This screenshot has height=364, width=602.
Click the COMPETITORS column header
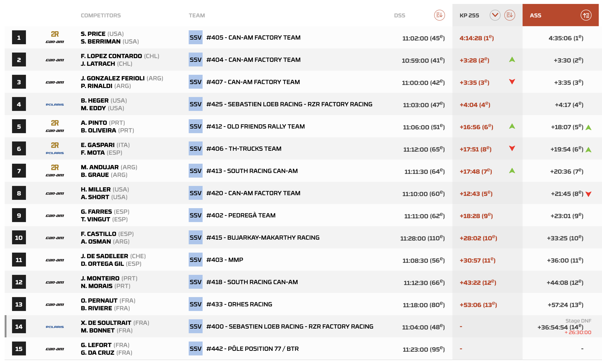click(x=101, y=15)
